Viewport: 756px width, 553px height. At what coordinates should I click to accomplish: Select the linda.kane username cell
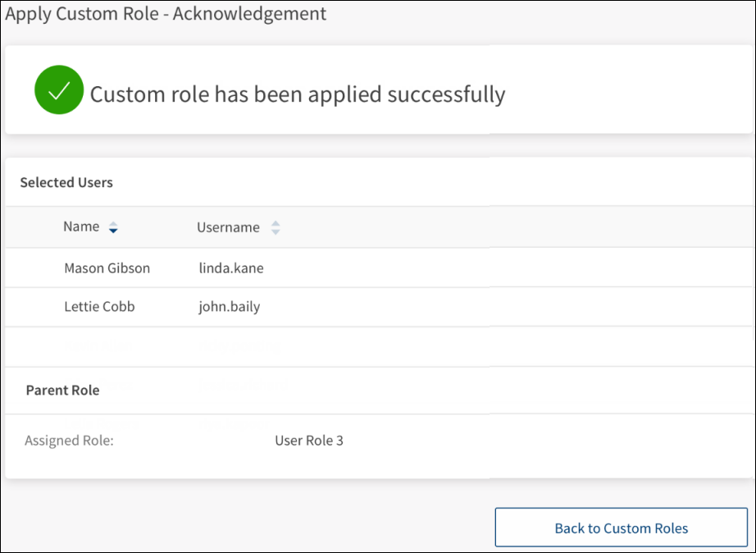pyautogui.click(x=231, y=268)
